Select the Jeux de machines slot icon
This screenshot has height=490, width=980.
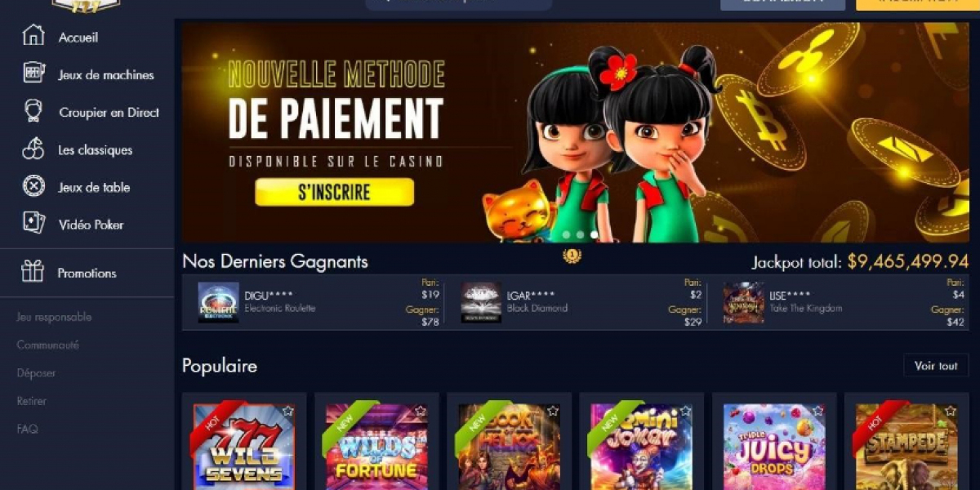coord(33,73)
